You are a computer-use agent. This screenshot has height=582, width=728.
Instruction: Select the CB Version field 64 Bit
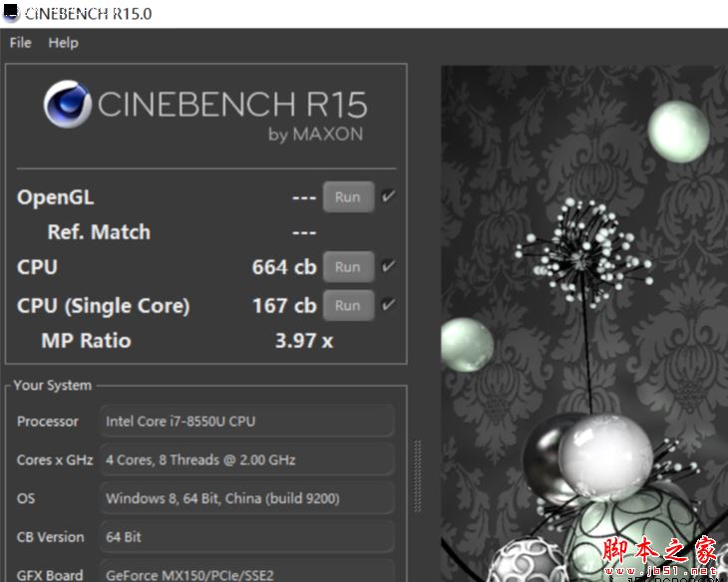coord(247,536)
